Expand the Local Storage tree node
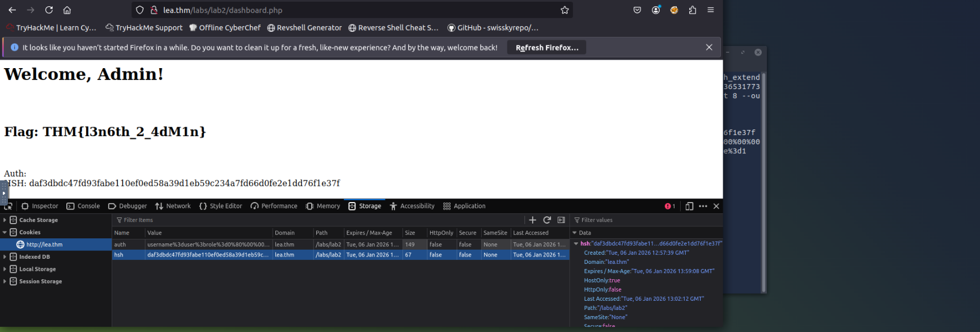This screenshot has width=980, height=332. pos(5,269)
